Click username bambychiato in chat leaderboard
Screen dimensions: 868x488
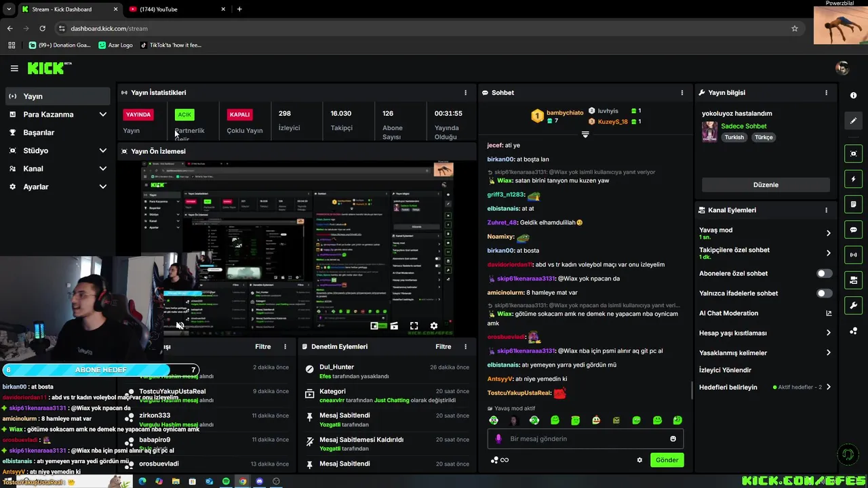click(x=565, y=113)
